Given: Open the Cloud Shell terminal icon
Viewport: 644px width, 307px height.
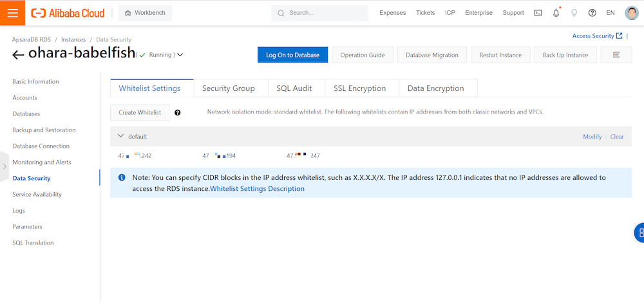Looking at the screenshot, I should click(x=538, y=13).
